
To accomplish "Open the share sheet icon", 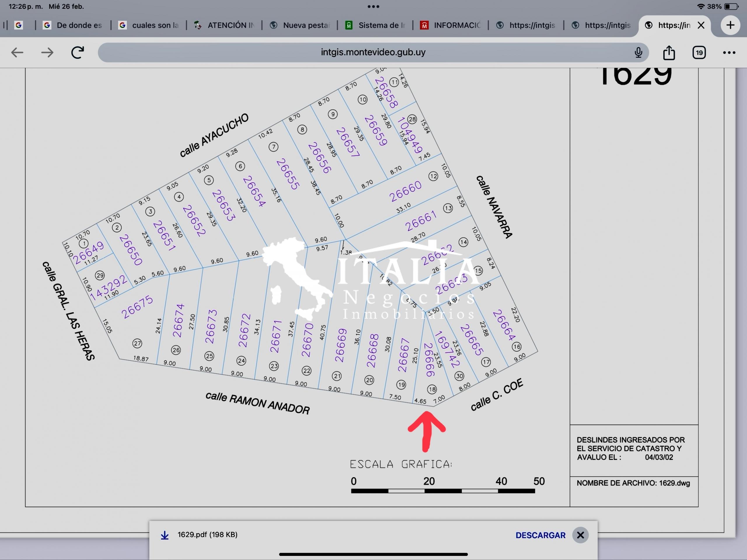I will (669, 53).
